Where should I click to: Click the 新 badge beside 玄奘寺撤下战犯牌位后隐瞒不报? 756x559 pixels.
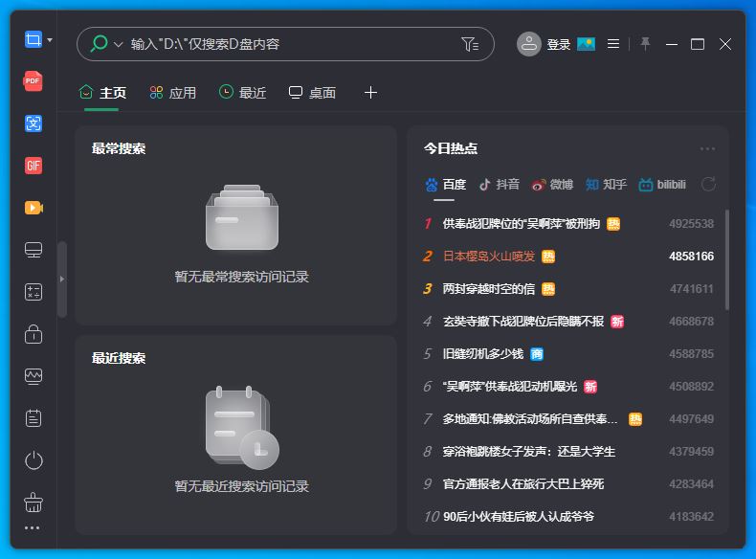coord(617,322)
